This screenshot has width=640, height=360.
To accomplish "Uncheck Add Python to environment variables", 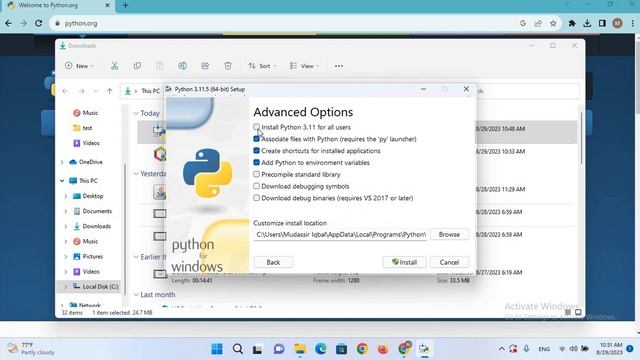I will 256,162.
